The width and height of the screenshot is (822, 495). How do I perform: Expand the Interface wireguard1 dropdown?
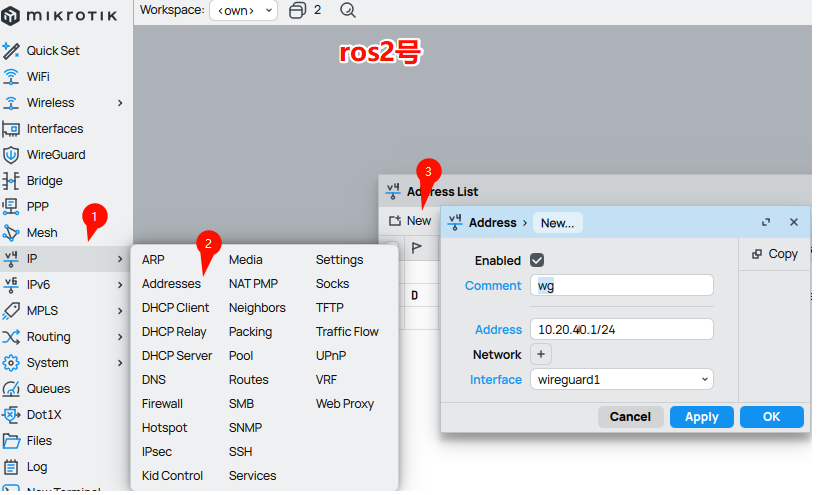pyautogui.click(x=621, y=380)
